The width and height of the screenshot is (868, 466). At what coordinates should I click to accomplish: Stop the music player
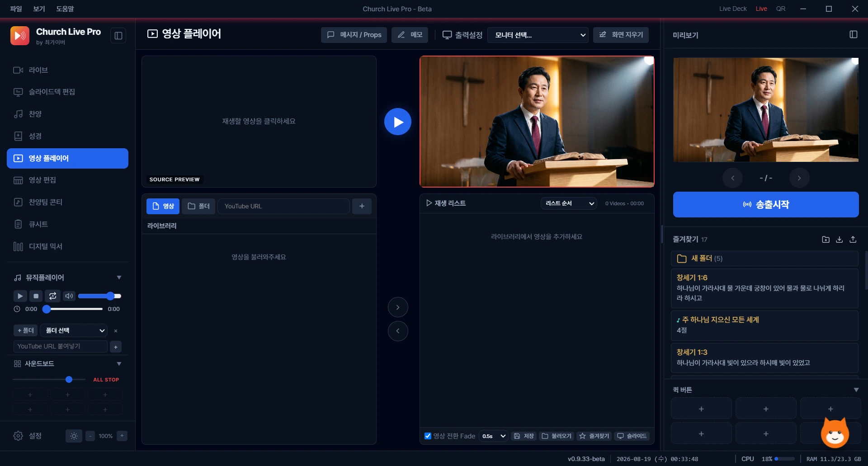coord(36,296)
